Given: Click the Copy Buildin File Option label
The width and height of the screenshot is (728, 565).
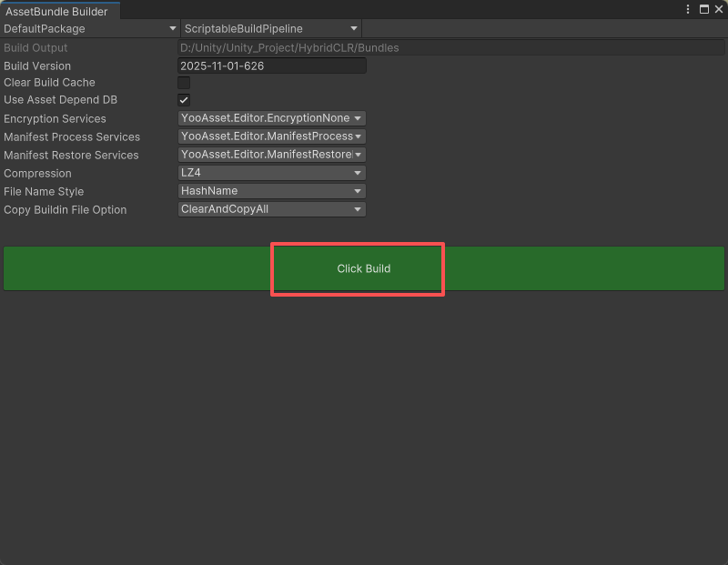Looking at the screenshot, I should pos(65,210).
